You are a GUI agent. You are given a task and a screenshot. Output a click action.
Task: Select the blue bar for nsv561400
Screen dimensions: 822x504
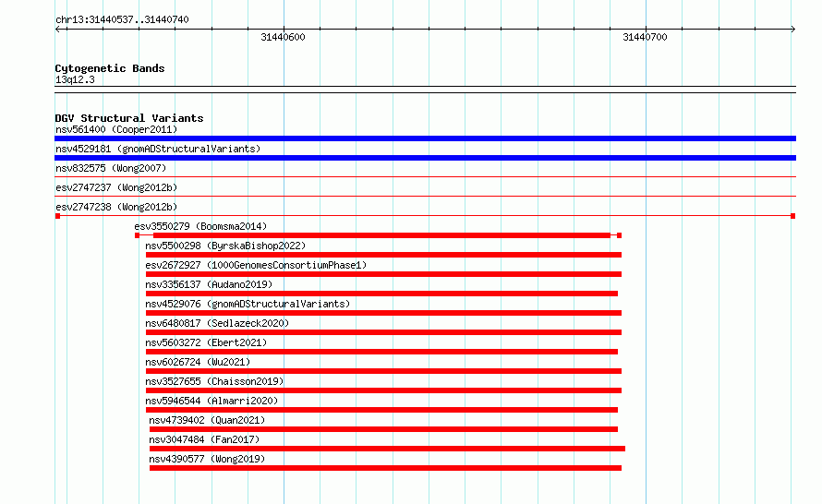tap(425, 138)
